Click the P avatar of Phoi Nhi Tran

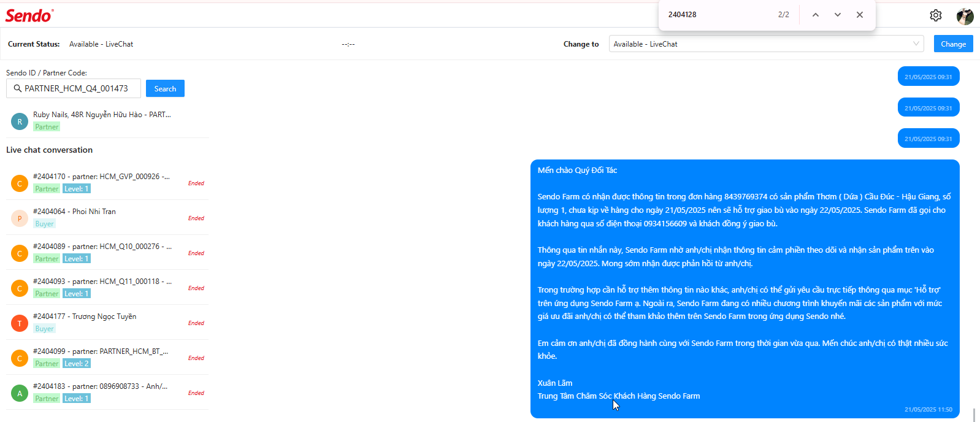click(20, 218)
